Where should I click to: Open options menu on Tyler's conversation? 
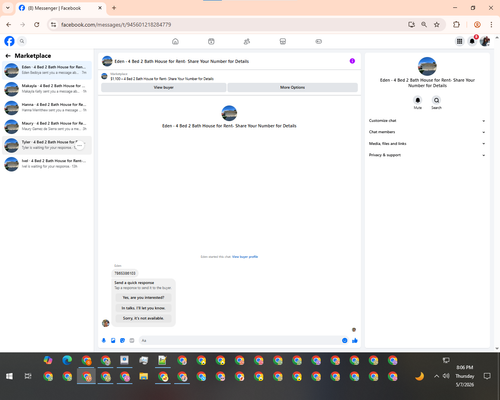pyautogui.click(x=80, y=145)
